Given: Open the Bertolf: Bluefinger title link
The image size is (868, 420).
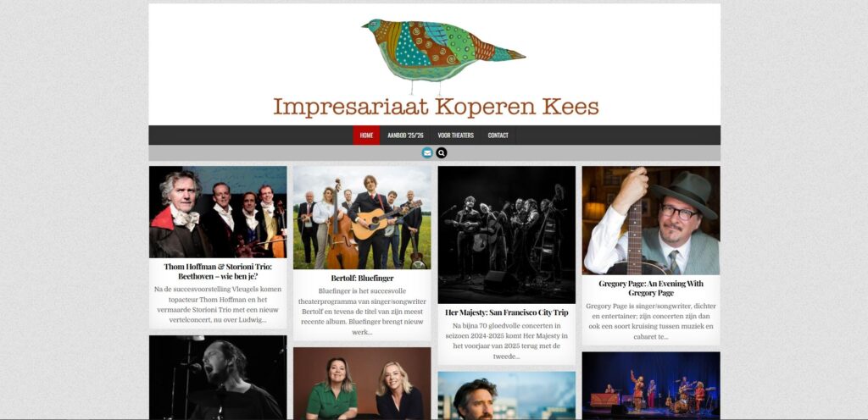Looking at the screenshot, I should tap(362, 278).
